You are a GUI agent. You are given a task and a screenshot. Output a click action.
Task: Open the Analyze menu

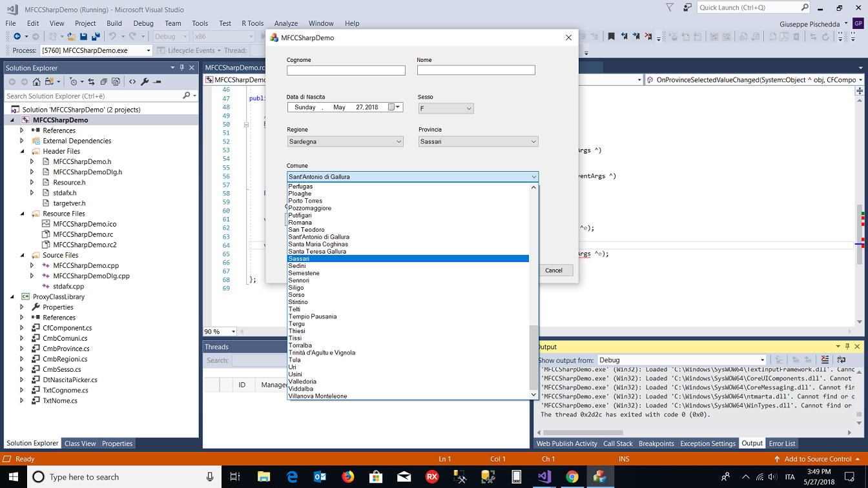(x=286, y=23)
